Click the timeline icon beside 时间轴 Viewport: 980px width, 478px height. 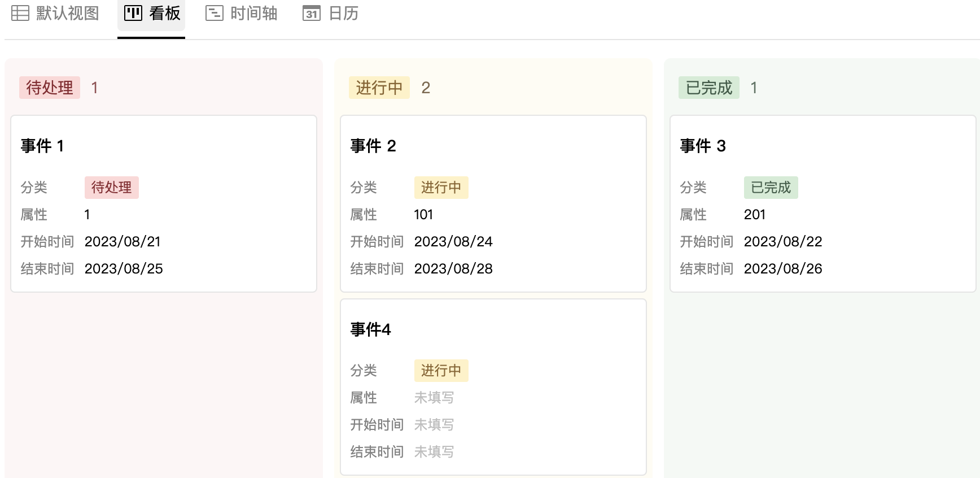(x=215, y=13)
